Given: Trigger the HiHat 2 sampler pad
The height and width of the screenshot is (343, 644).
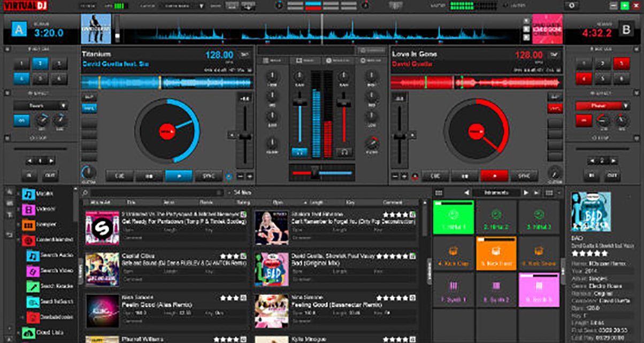Looking at the screenshot, I should coord(496,217).
